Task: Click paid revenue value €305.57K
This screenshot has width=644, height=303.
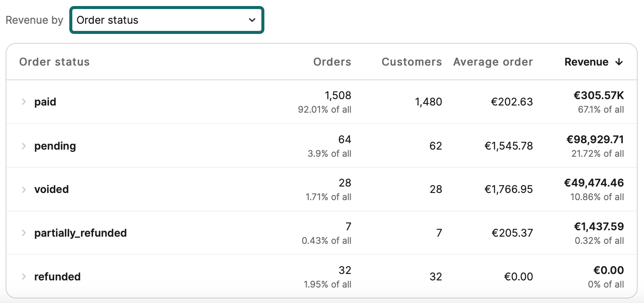Action: tap(598, 95)
